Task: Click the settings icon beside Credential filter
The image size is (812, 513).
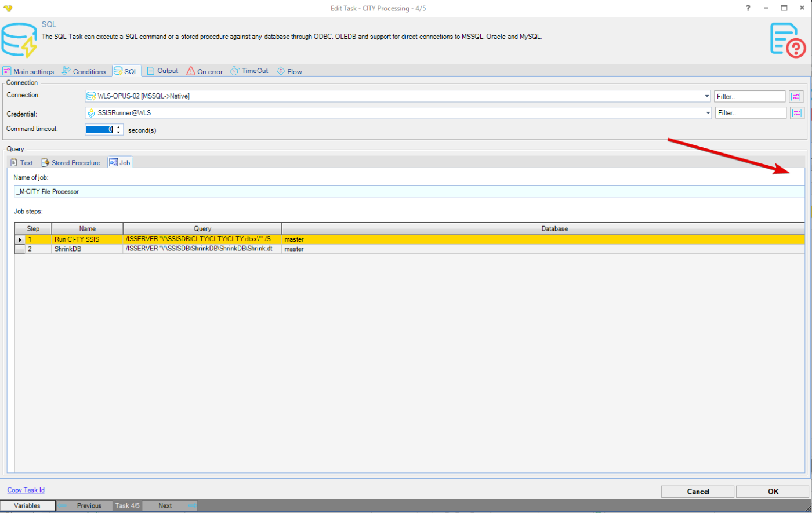Action: coord(796,113)
